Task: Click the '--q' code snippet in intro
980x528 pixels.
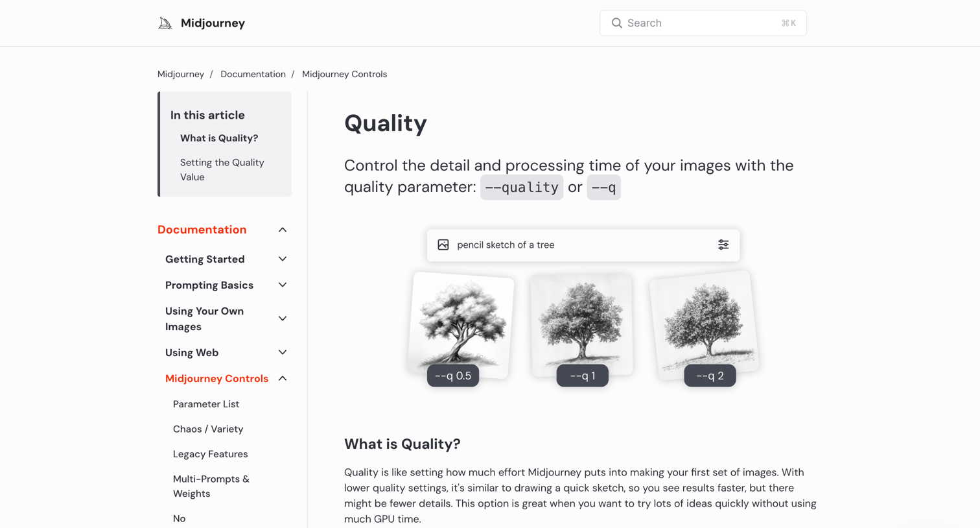Action: (x=603, y=187)
